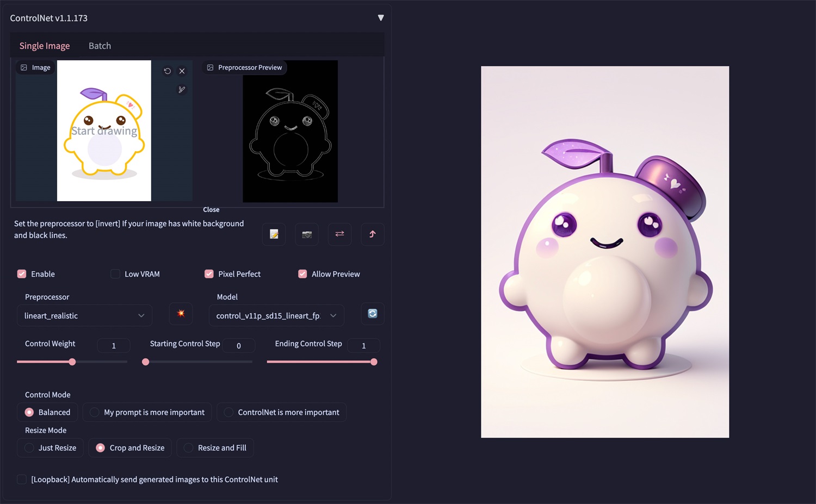Viewport: 816px width, 504px height.
Task: Select the brush tool icon on the canvas
Action: (x=182, y=90)
